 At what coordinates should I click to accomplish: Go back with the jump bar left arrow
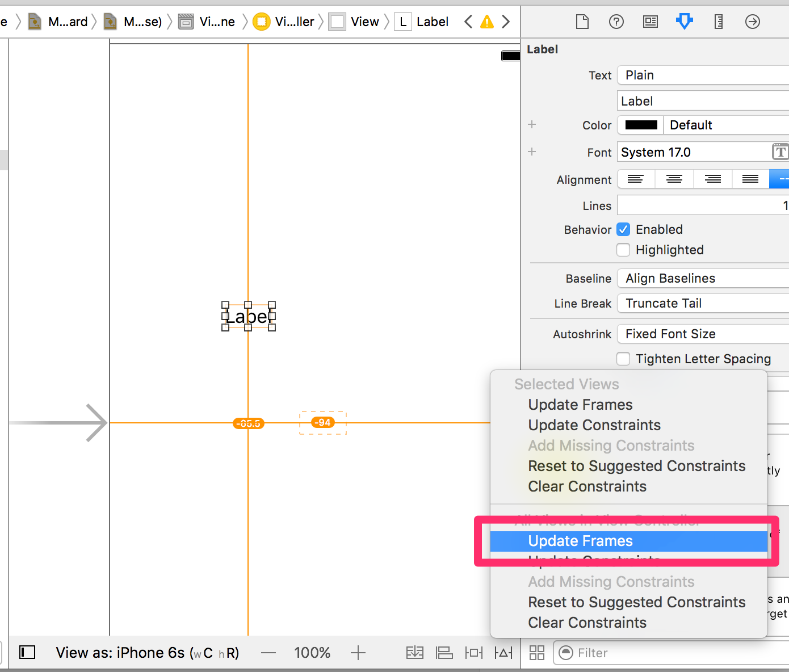pyautogui.click(x=468, y=22)
